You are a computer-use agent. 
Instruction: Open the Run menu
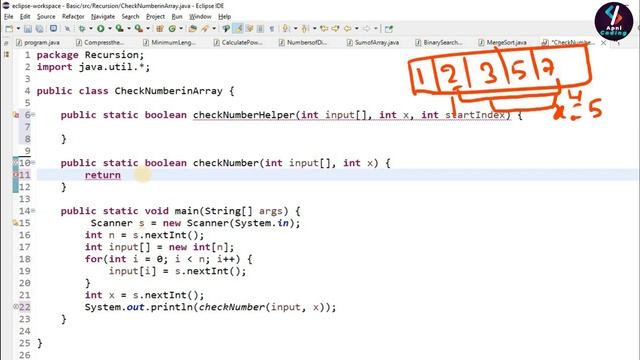pyautogui.click(x=177, y=17)
